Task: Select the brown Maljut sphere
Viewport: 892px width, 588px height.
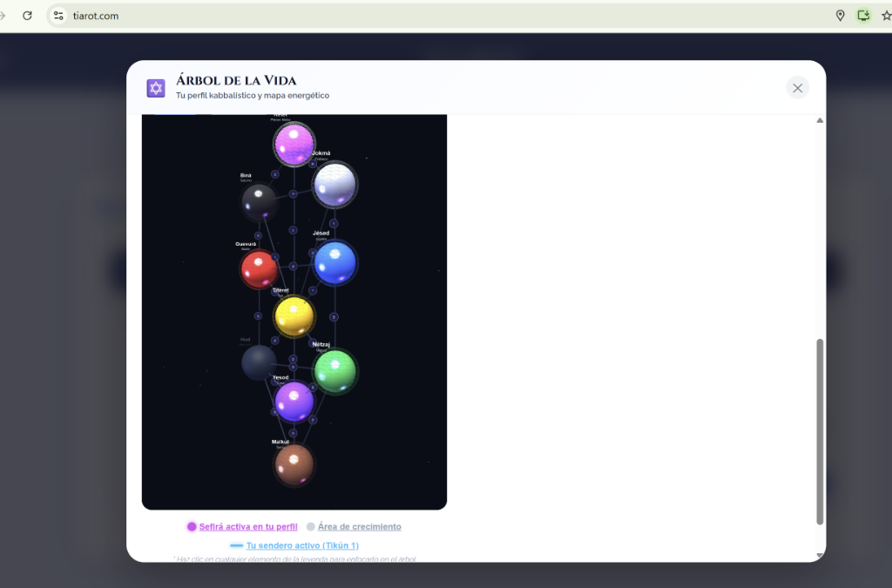Action: coord(294,464)
